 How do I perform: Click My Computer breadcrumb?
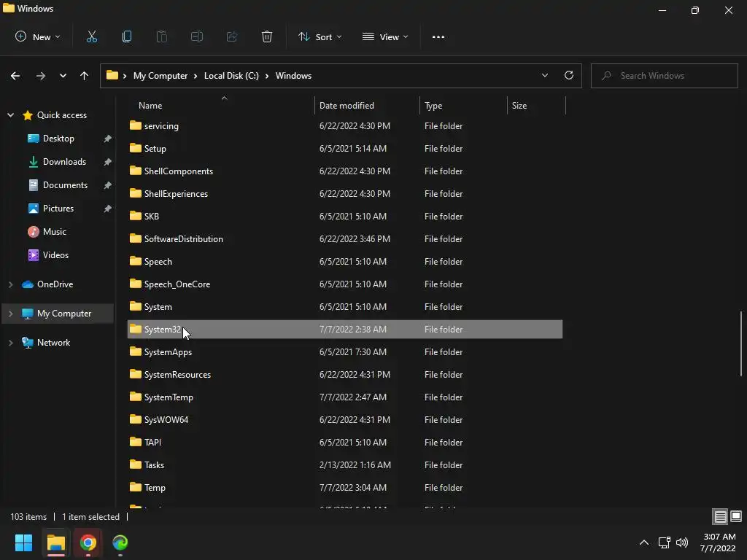click(160, 76)
